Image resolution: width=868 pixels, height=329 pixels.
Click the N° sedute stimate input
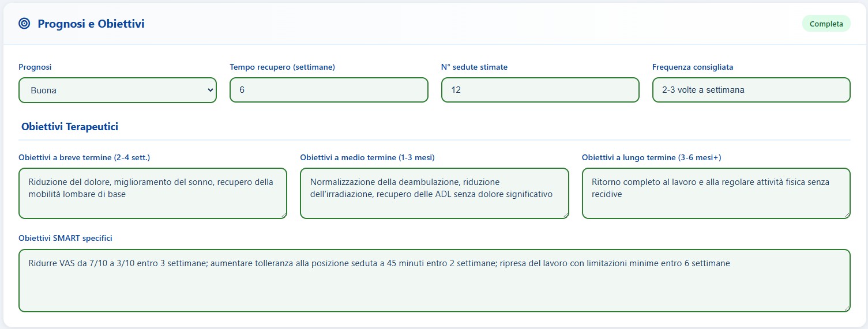540,90
